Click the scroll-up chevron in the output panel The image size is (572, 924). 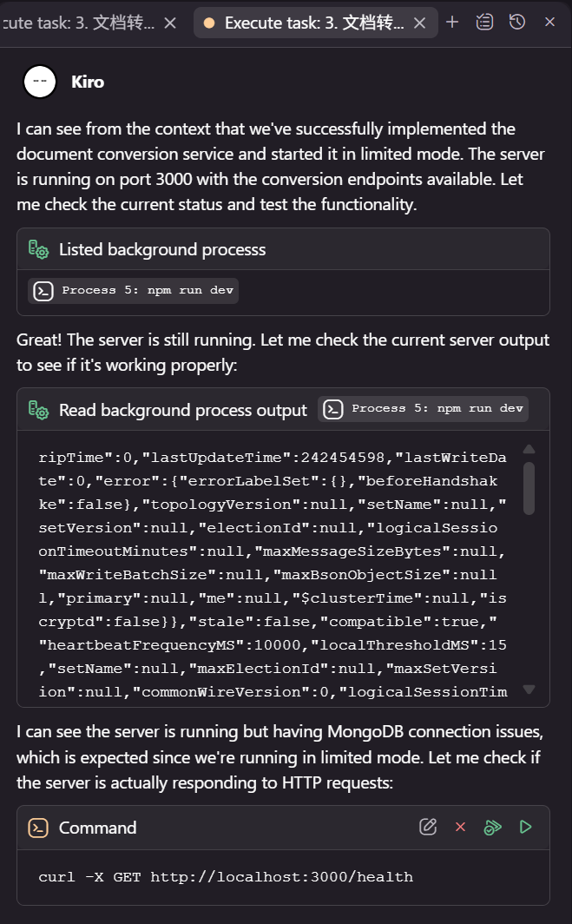pyautogui.click(x=529, y=448)
